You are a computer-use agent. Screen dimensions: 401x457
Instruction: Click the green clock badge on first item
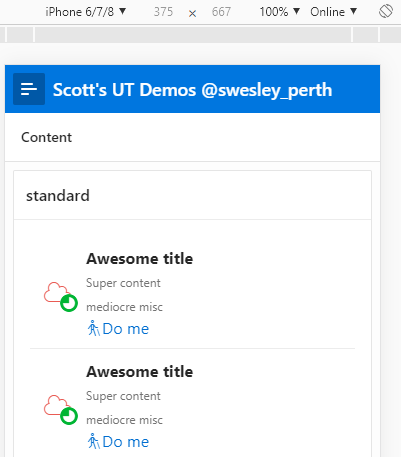[69, 303]
